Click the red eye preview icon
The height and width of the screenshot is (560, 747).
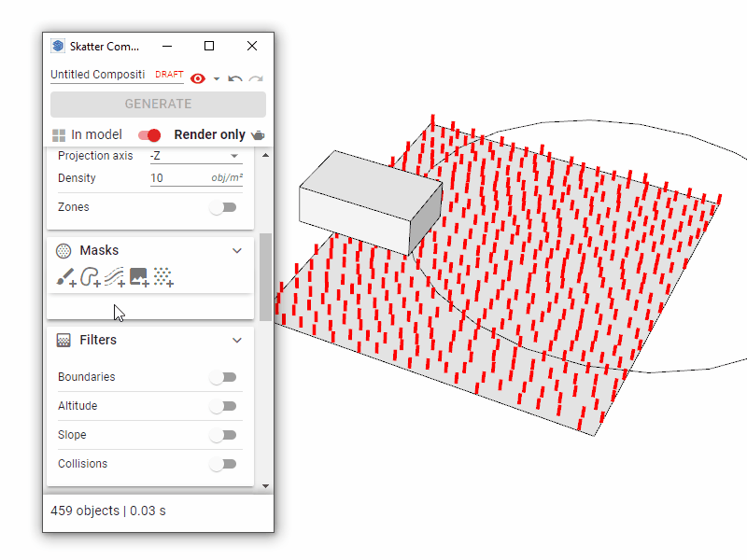click(x=197, y=78)
